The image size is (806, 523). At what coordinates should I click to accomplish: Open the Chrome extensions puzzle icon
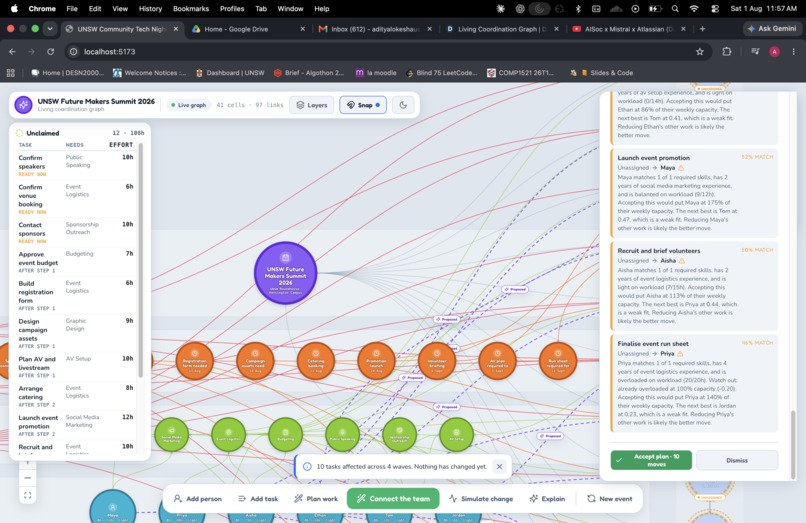726,51
